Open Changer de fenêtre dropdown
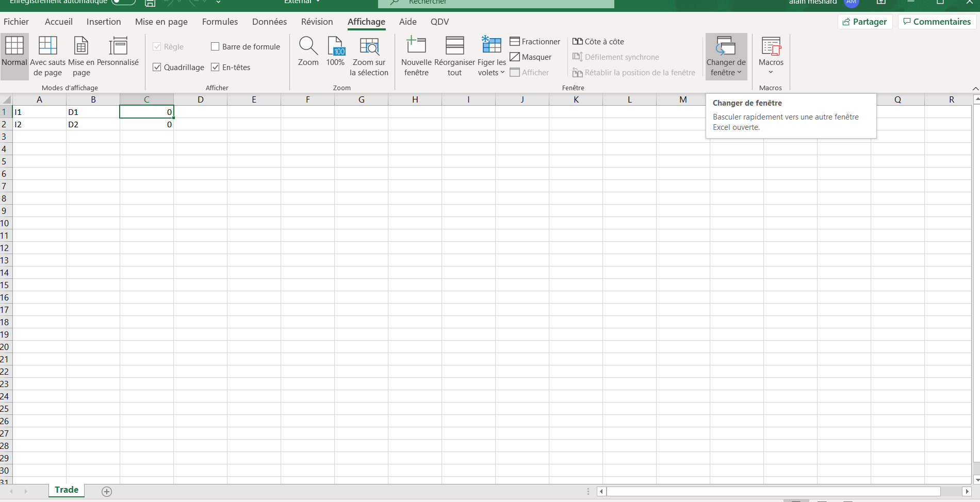The width and height of the screenshot is (980, 502). pos(726,56)
